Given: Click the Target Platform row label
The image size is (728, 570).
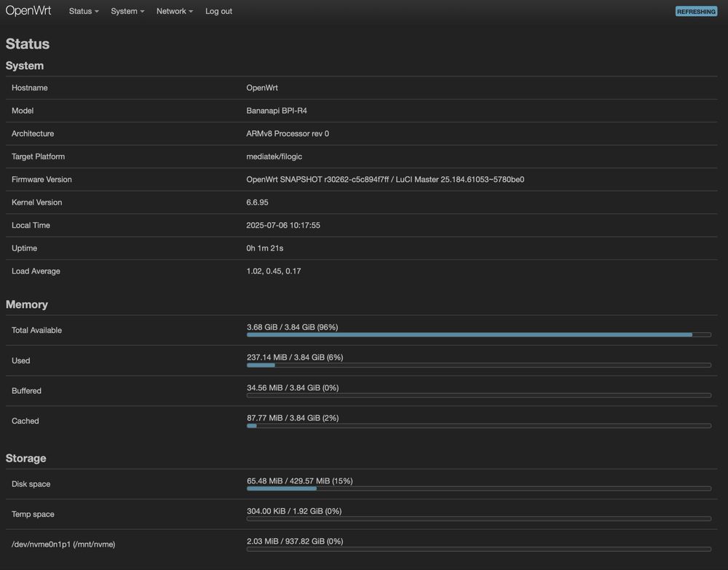Looking at the screenshot, I should 38,157.
